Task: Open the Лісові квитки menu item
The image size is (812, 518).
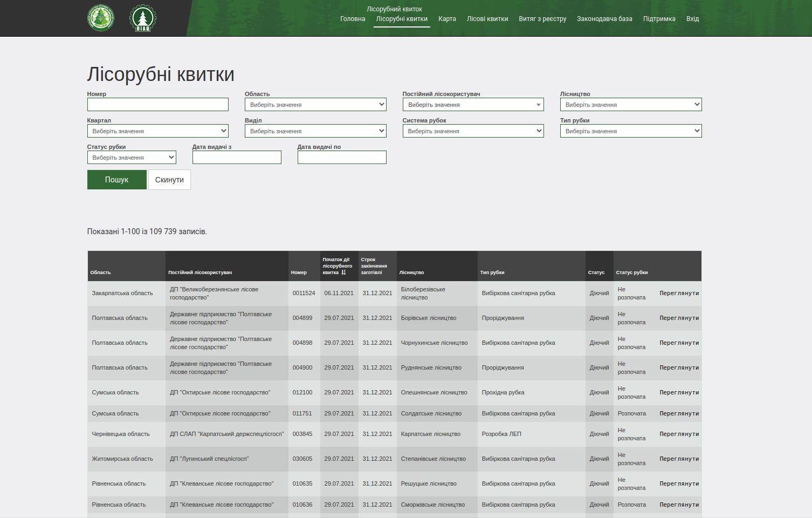Action: (487, 19)
